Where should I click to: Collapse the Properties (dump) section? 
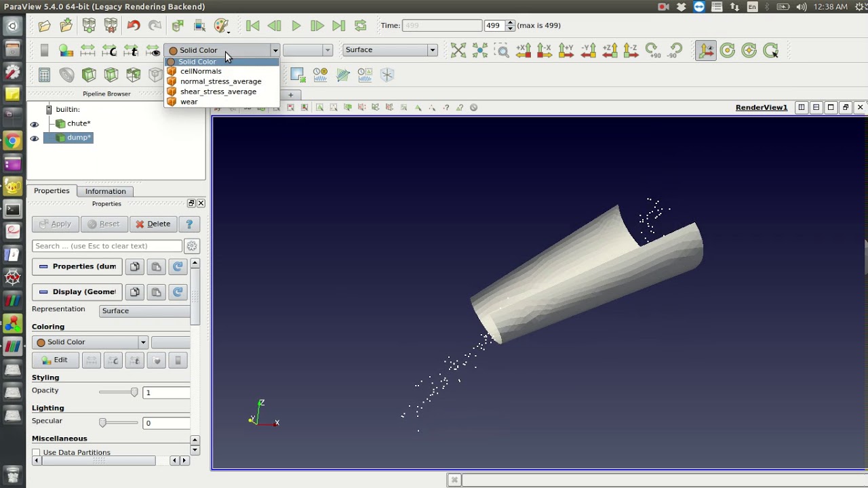point(77,266)
